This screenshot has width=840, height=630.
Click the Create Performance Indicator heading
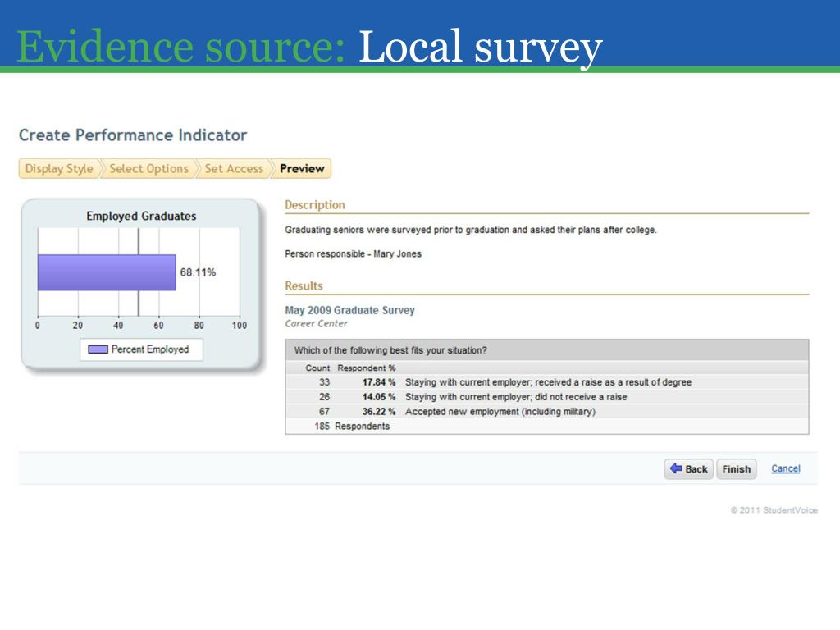click(133, 135)
